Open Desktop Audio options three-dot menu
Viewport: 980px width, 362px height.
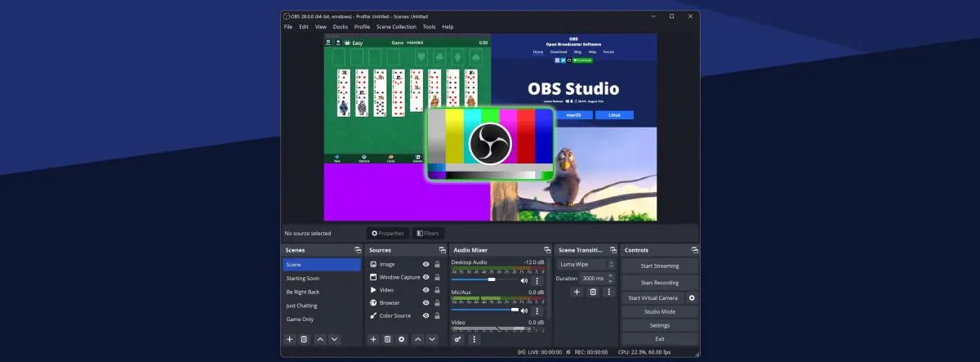[537, 280]
